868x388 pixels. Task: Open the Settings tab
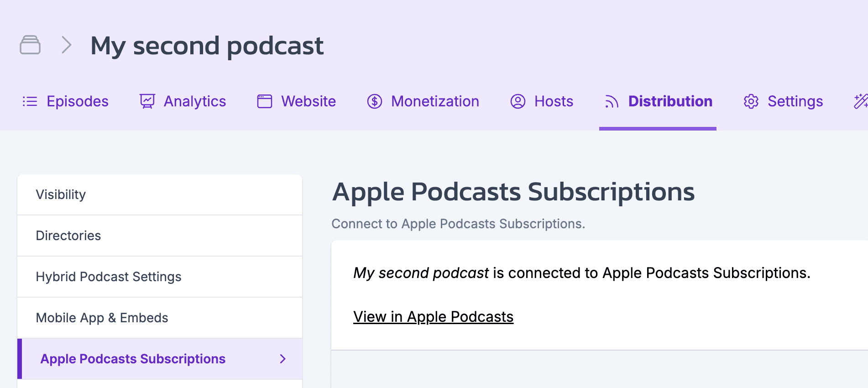(x=783, y=101)
